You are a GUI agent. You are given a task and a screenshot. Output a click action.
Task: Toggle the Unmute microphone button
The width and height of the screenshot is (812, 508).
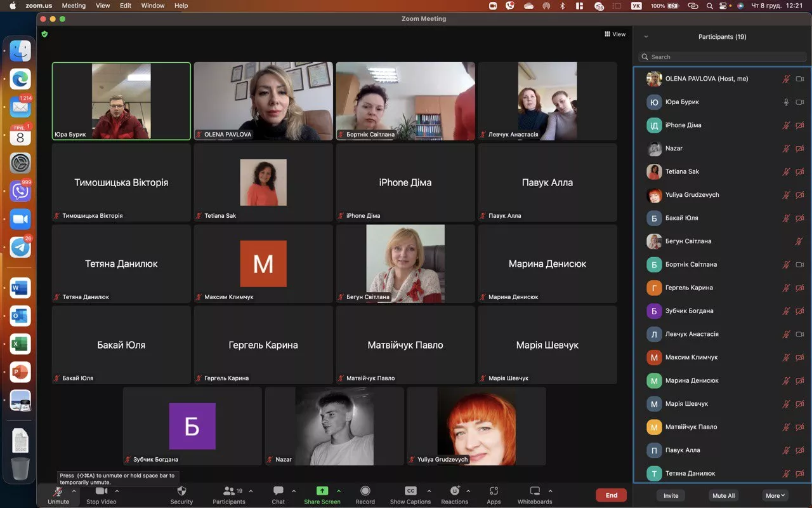pyautogui.click(x=58, y=491)
